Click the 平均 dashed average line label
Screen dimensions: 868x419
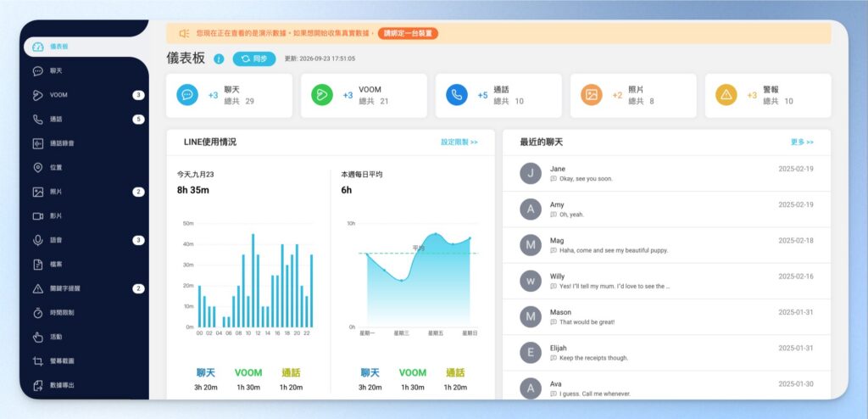419,249
